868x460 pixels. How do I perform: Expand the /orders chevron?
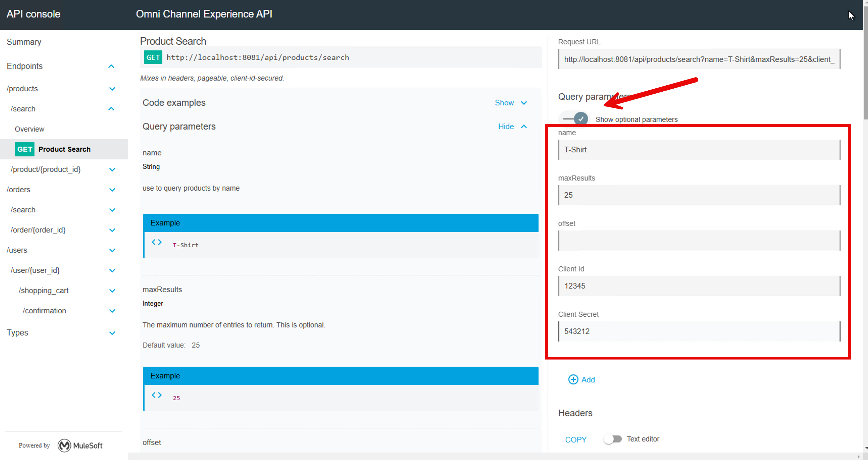click(112, 190)
